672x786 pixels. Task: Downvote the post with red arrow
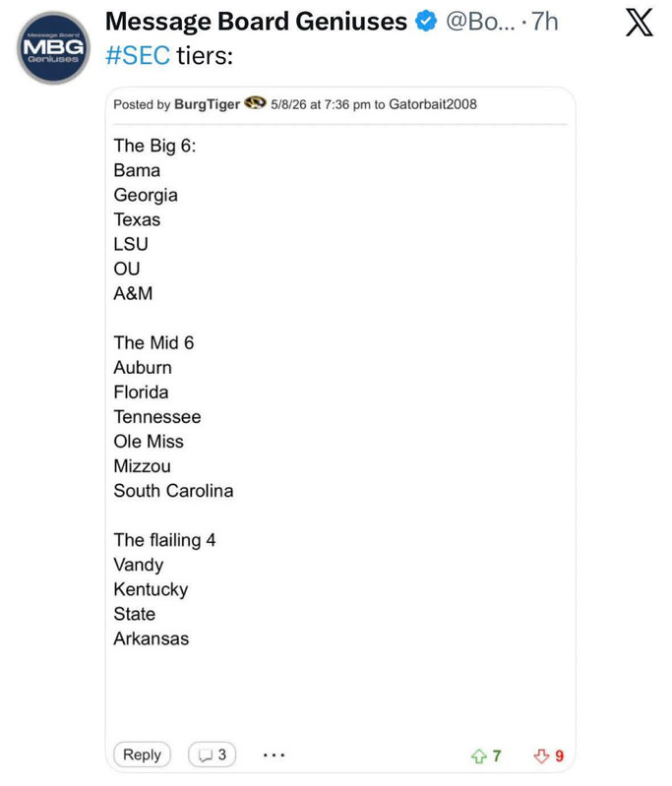point(541,756)
